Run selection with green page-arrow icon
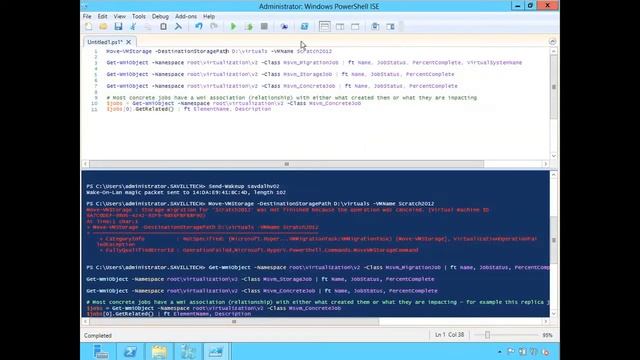Viewport: 640px width, 360px height. tap(249, 27)
